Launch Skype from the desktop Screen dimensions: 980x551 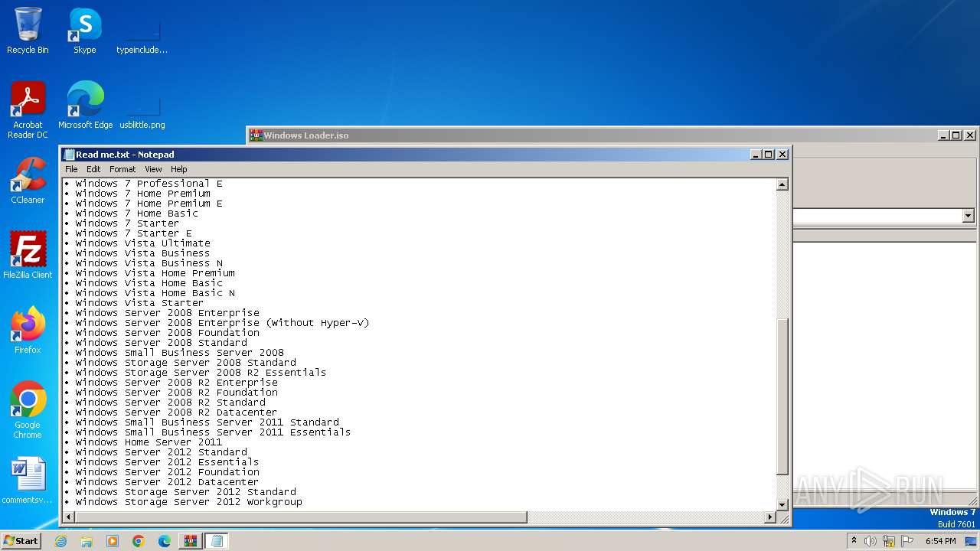click(84, 31)
